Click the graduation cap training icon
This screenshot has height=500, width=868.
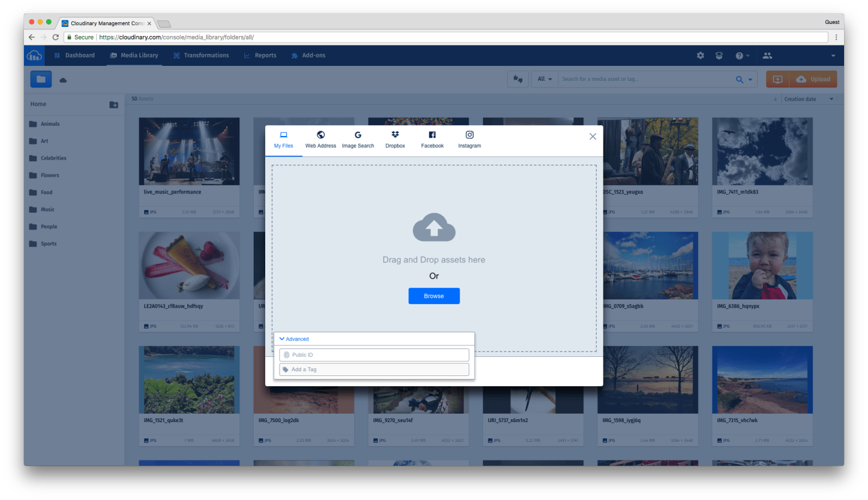point(719,55)
